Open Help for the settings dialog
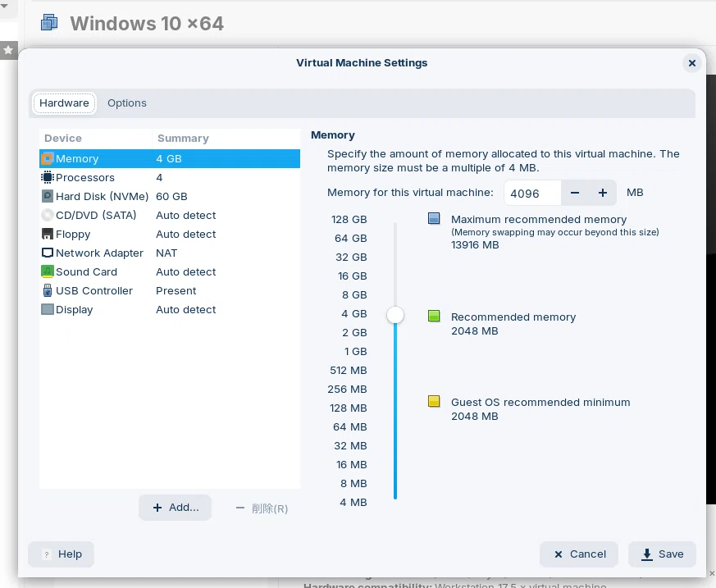The image size is (716, 588). pyautogui.click(x=62, y=554)
